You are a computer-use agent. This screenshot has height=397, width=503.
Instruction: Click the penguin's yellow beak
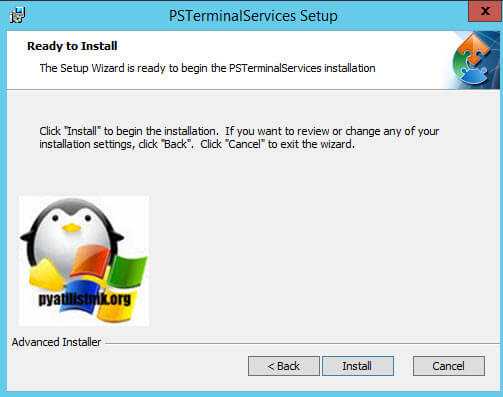pyautogui.click(x=71, y=228)
